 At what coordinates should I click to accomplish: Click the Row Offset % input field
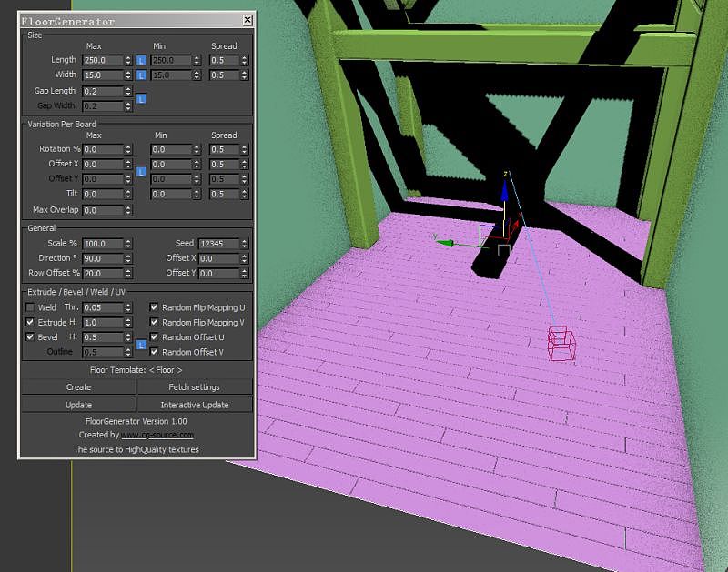[103, 273]
